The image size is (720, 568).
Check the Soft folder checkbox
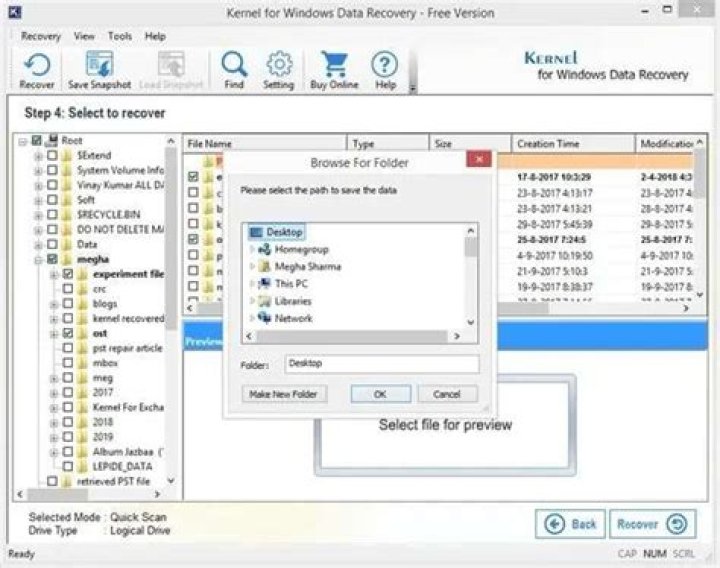(52, 200)
